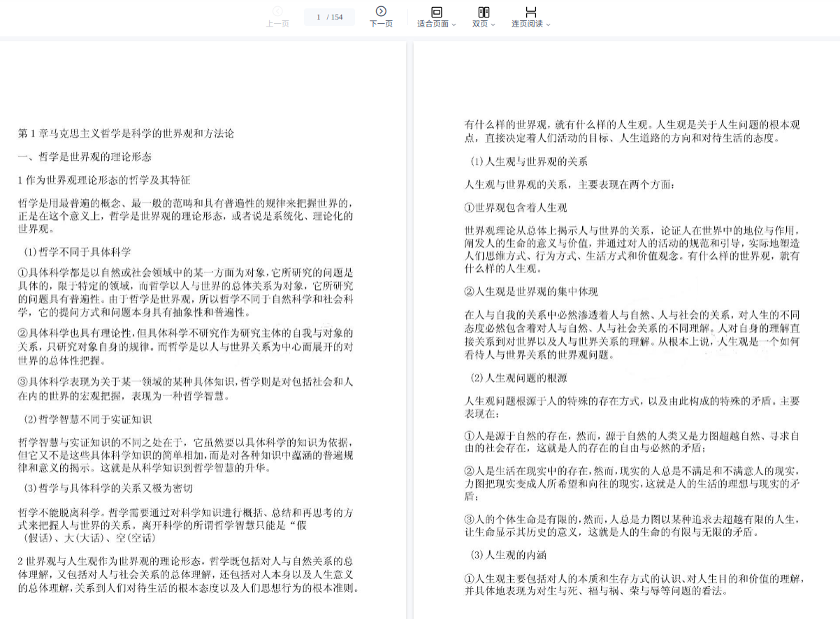The height and width of the screenshot is (619, 840).
Task: Open the 双页 dropdown chevron
Action: (x=493, y=24)
